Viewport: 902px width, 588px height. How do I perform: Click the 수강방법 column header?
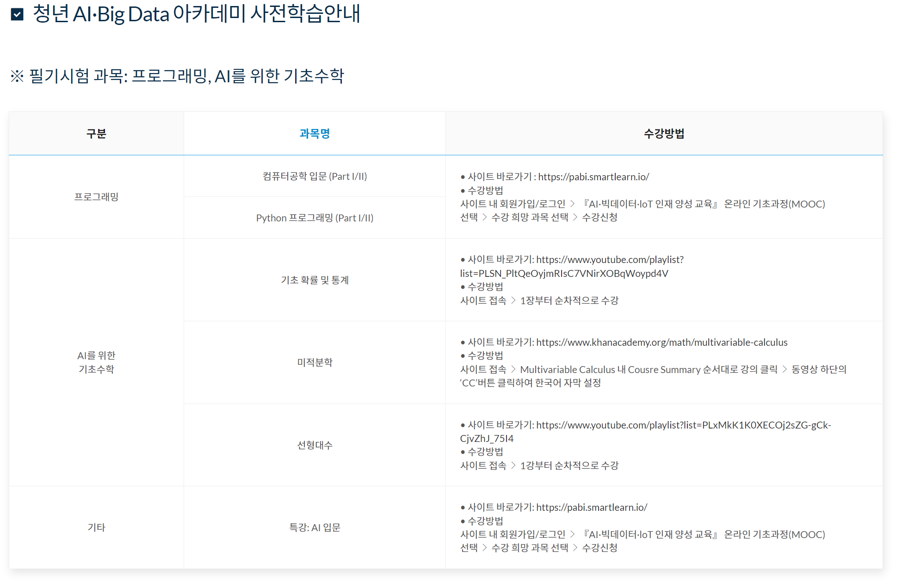[664, 134]
